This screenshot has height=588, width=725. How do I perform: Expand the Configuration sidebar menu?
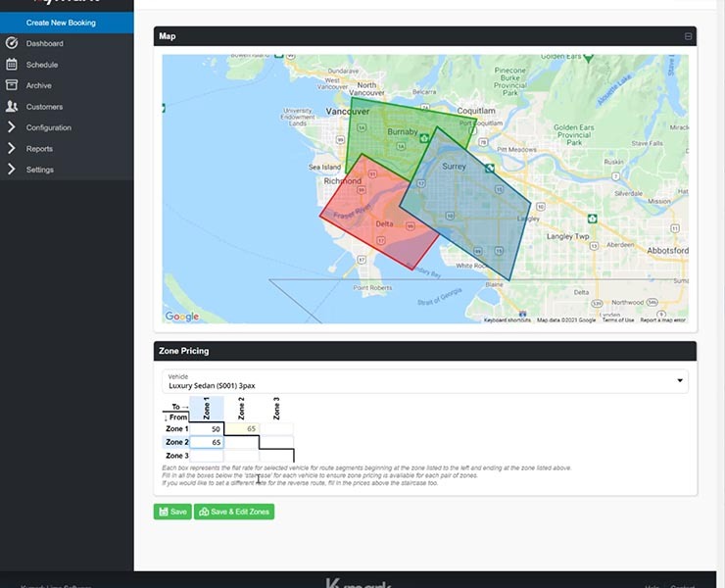(x=48, y=127)
